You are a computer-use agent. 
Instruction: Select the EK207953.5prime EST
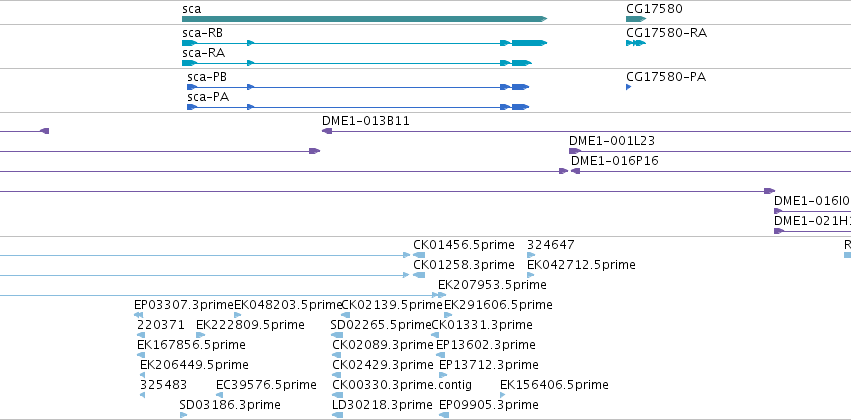[x=442, y=295]
